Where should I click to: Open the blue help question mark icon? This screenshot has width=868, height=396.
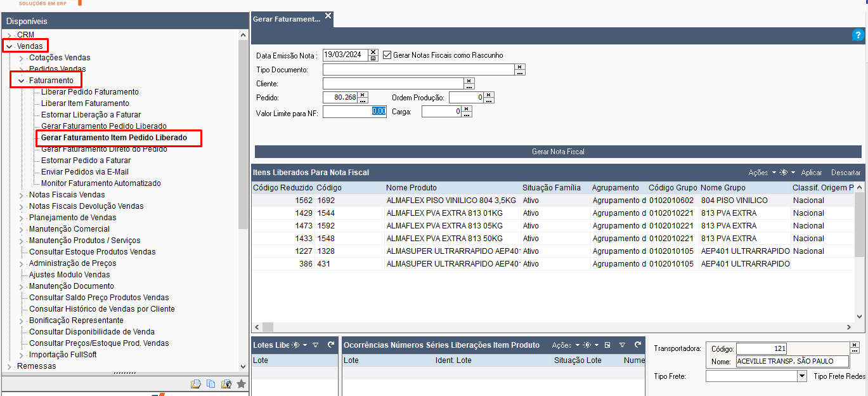[858, 36]
